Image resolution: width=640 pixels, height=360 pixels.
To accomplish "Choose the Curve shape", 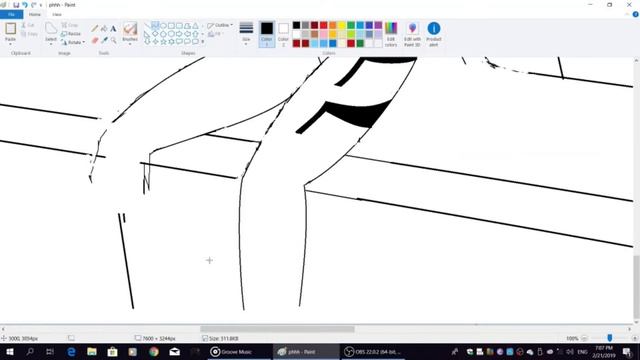I will [155, 26].
